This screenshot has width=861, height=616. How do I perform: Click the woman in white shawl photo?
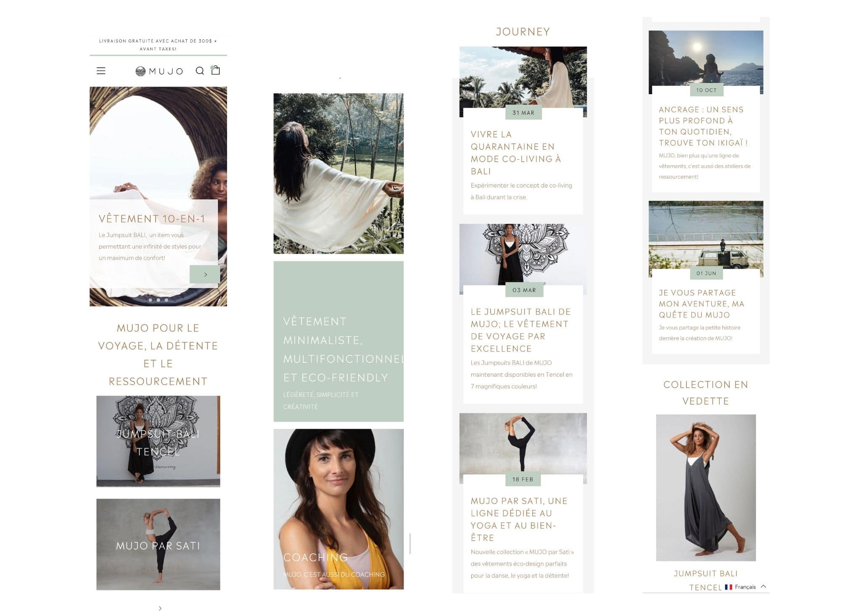pos(338,173)
